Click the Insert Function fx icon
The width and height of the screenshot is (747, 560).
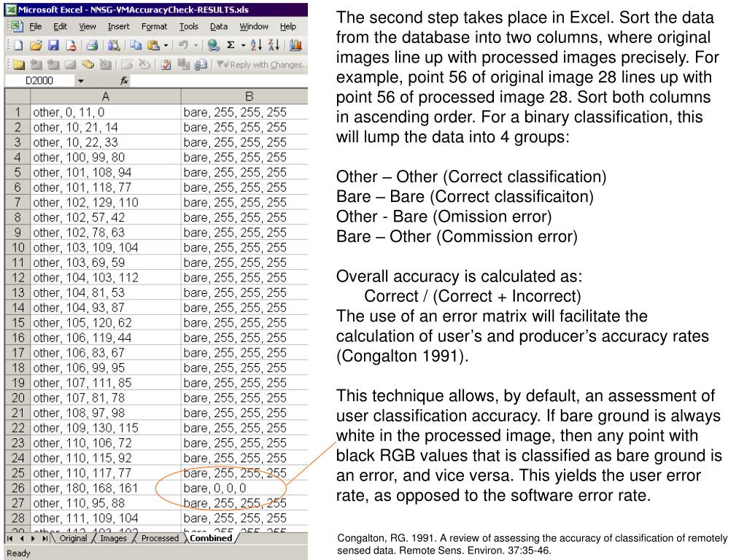coord(124,81)
